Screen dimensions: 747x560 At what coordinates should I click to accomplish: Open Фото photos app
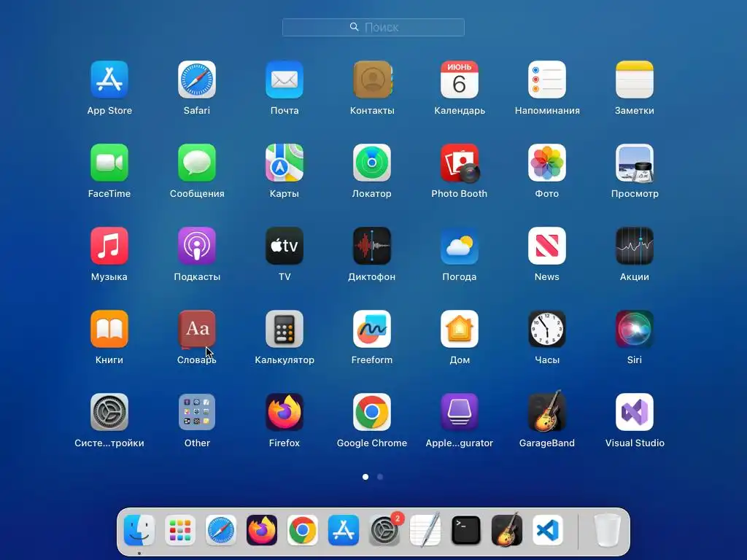tap(547, 163)
